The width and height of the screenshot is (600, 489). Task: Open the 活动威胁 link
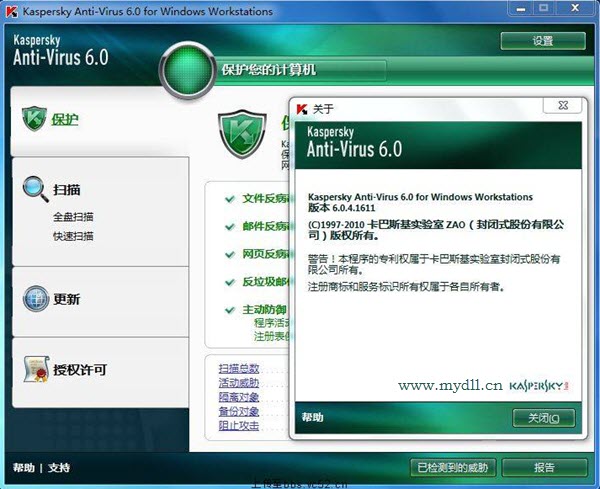click(239, 383)
